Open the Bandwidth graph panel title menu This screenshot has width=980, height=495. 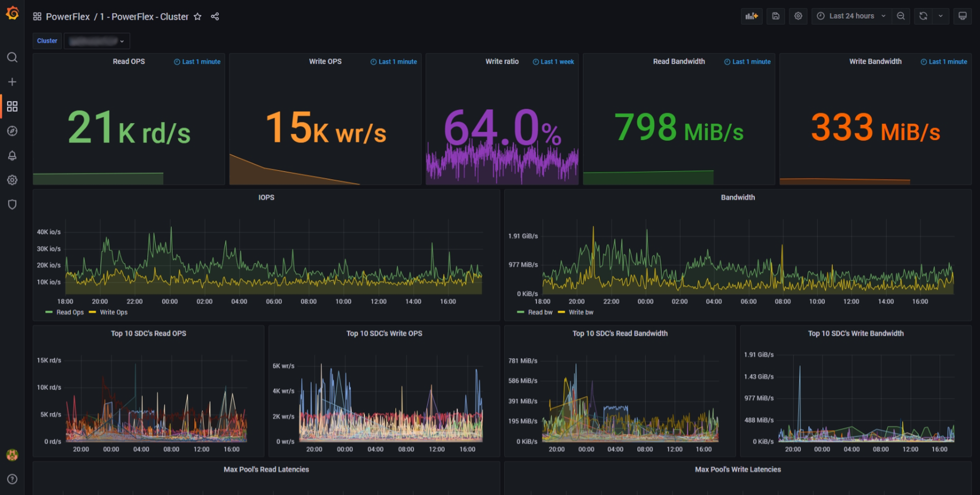pos(738,197)
